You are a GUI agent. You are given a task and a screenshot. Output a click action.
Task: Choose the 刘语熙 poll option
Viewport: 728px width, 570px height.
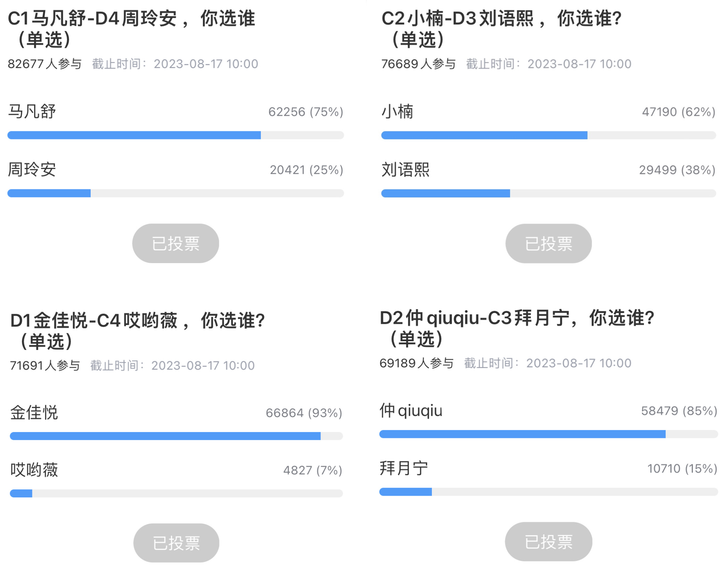coord(405,170)
